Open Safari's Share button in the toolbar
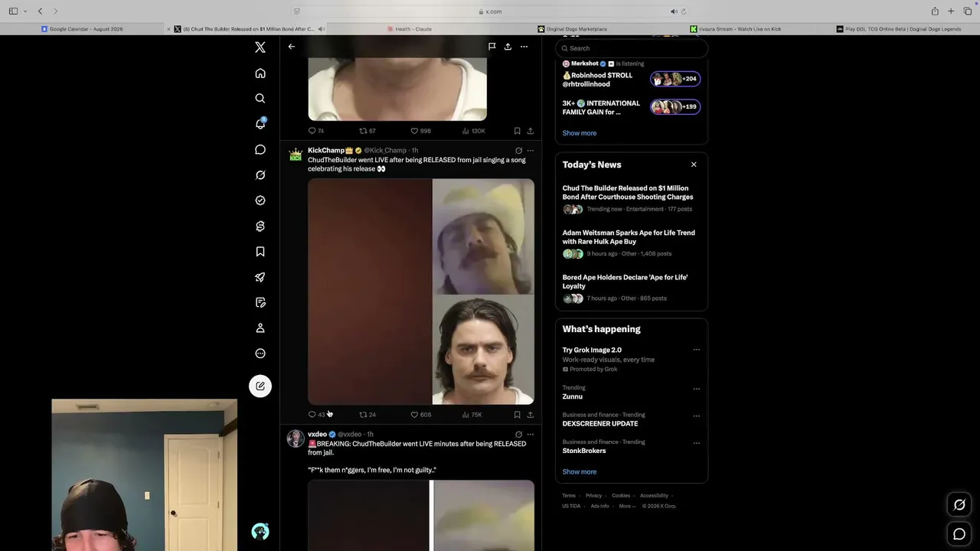The width and height of the screenshot is (980, 551). (935, 11)
